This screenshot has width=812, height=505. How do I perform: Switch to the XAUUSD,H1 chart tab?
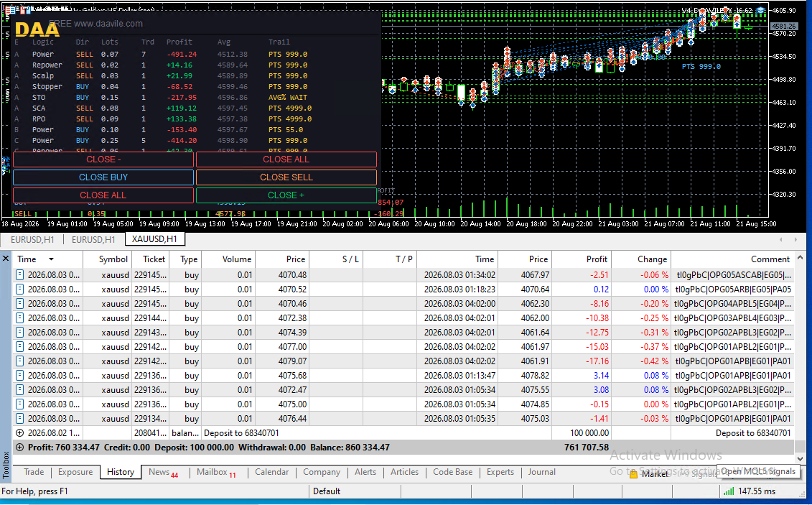154,239
